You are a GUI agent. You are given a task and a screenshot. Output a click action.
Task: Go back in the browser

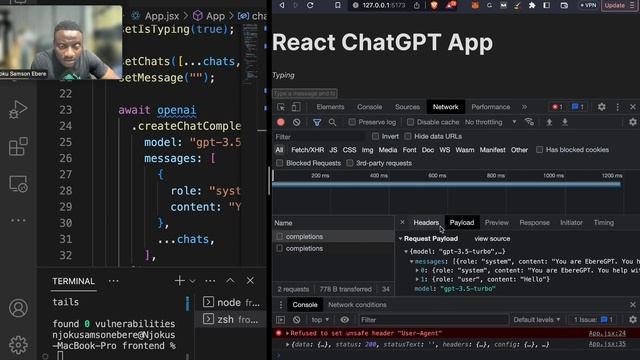[282, 5]
